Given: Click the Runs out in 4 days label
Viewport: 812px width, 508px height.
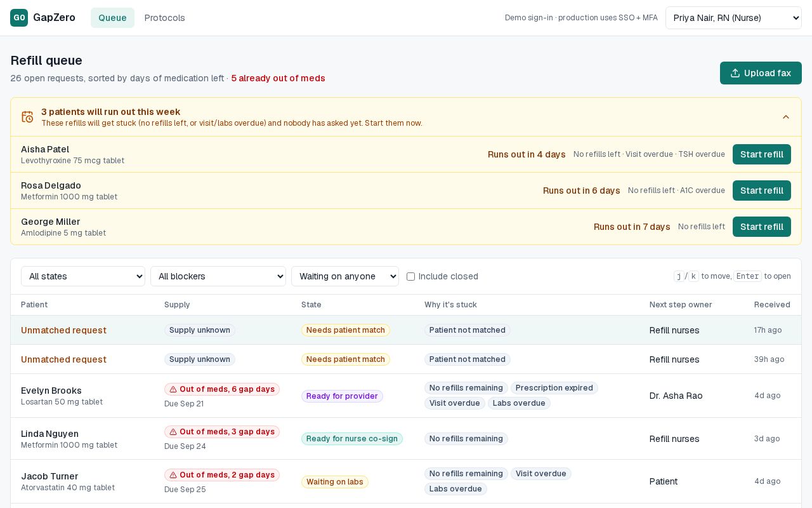Looking at the screenshot, I should (527, 154).
